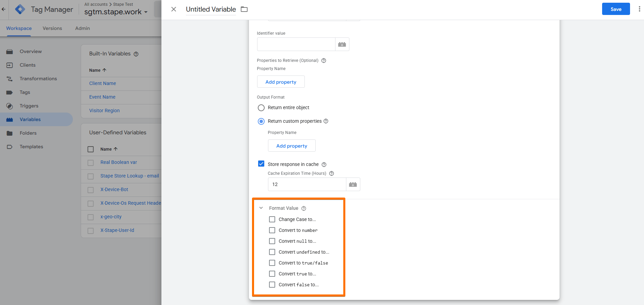The image size is (644, 305).
Task: Select Return entire object radio button
Action: click(x=261, y=108)
